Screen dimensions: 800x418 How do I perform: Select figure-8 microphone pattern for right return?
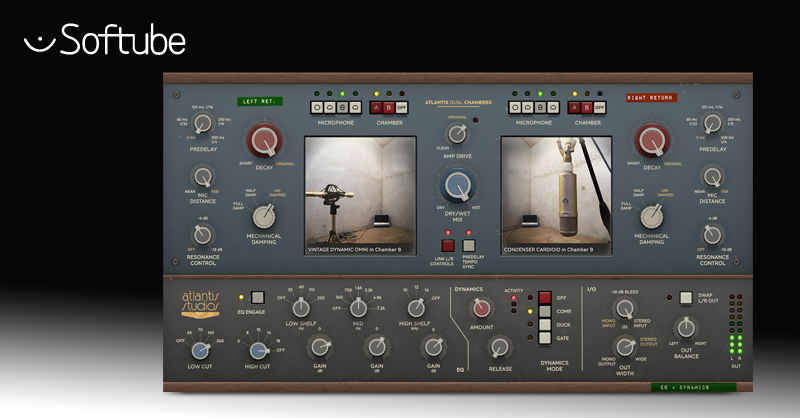pos(540,108)
